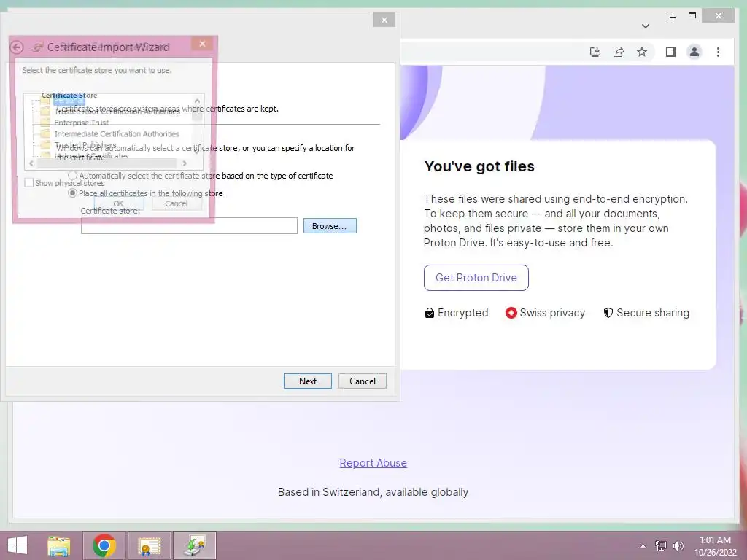Click the Browse... button
Image resolution: width=747 pixels, height=560 pixels.
click(x=330, y=226)
